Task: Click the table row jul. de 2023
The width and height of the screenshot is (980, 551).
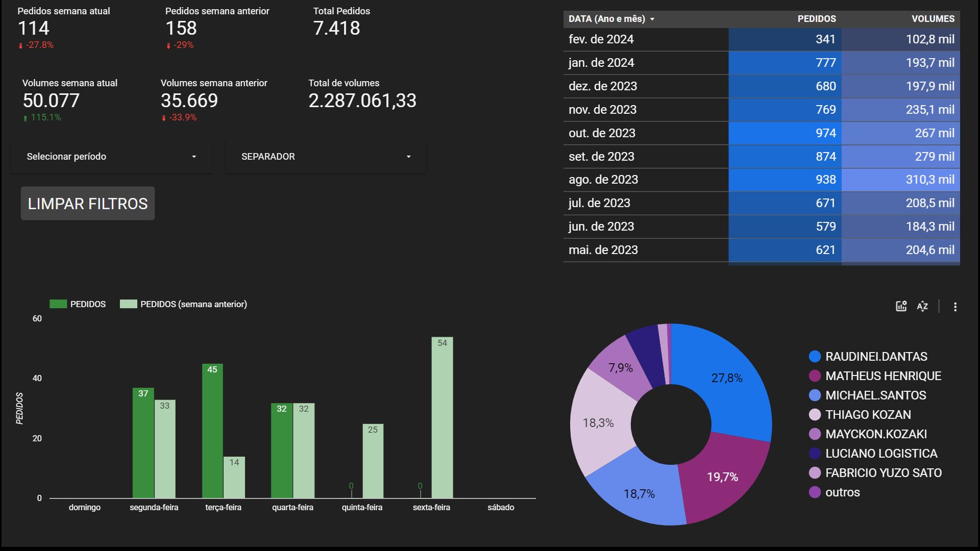Action: click(762, 203)
